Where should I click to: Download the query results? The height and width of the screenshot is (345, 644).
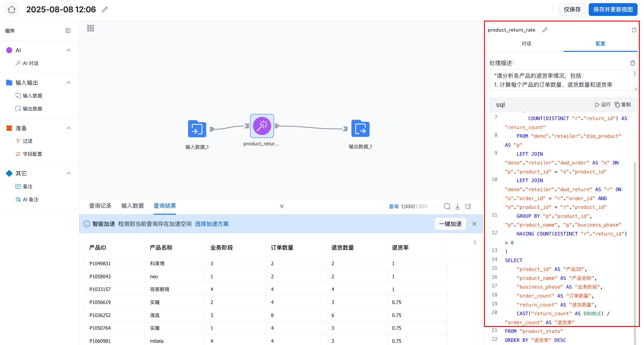(x=457, y=206)
